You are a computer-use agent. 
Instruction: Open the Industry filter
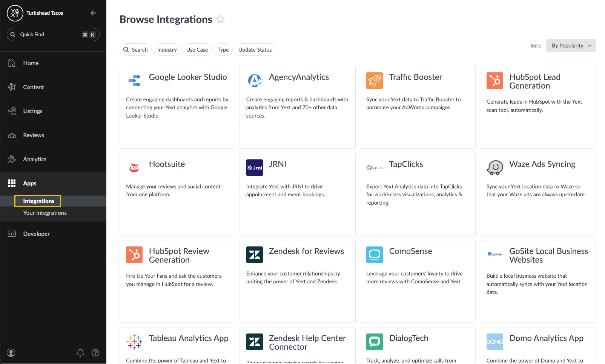[x=167, y=50]
